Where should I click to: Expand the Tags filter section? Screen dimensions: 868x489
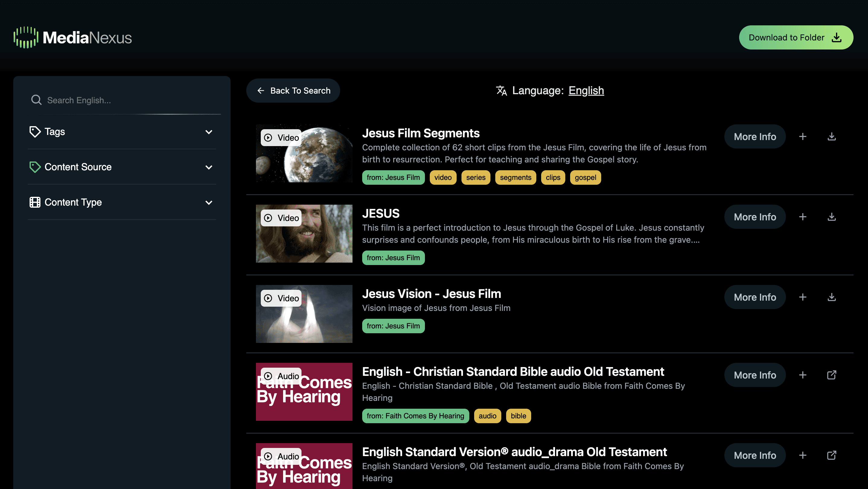point(122,132)
